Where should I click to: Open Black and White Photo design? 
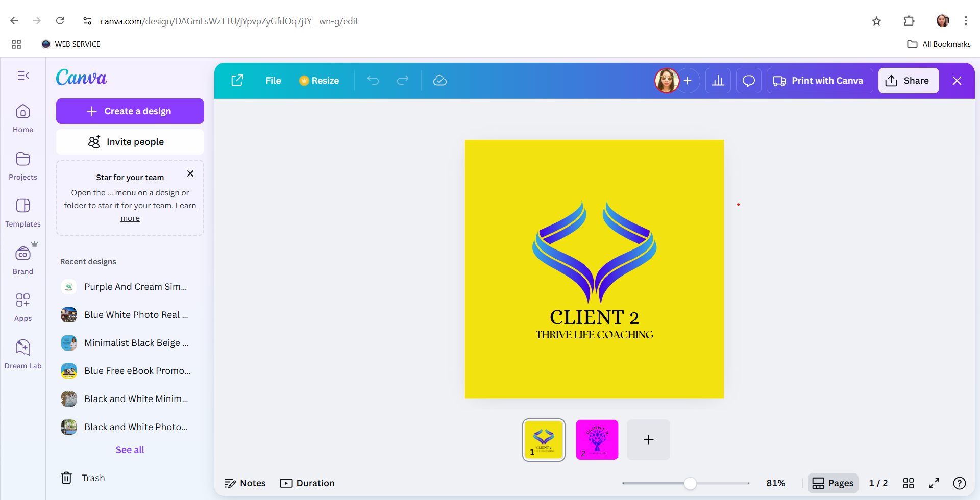click(130, 427)
